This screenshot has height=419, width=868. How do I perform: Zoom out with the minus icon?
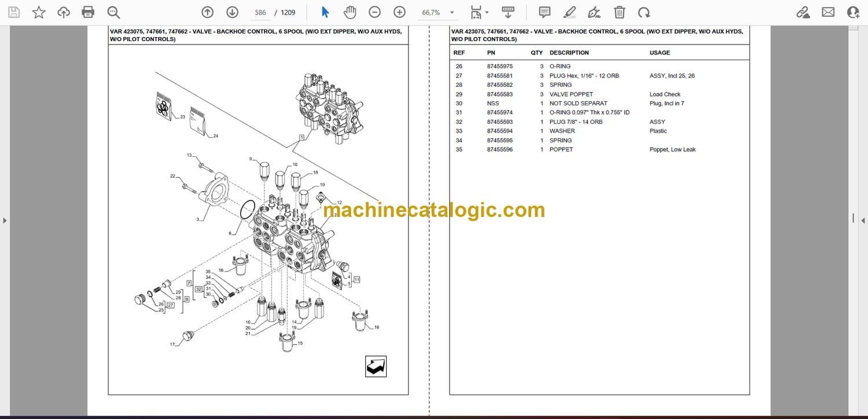click(374, 12)
